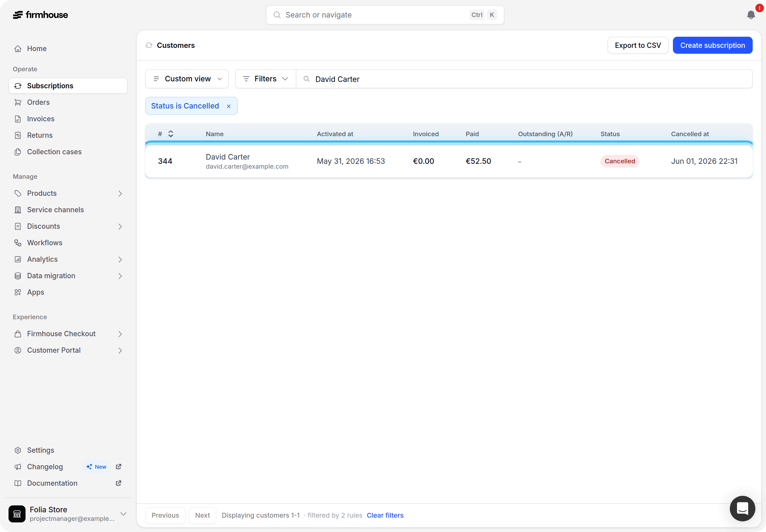Click the Invoices document icon
The image size is (766, 532).
tap(18, 119)
